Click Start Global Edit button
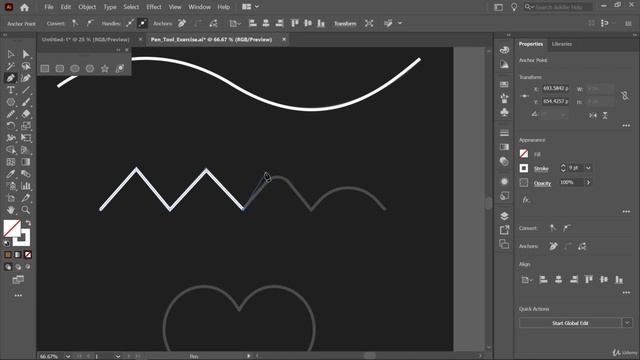 pyautogui.click(x=570, y=323)
